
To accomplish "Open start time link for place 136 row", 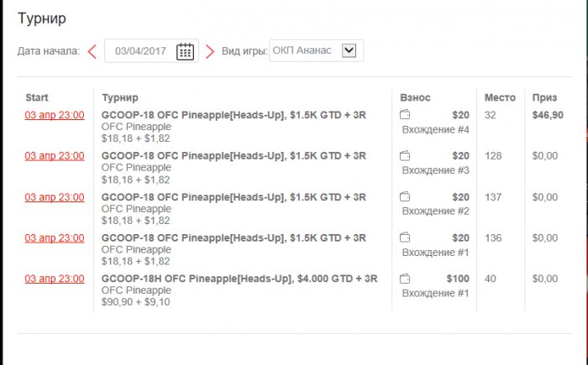I will [x=55, y=238].
